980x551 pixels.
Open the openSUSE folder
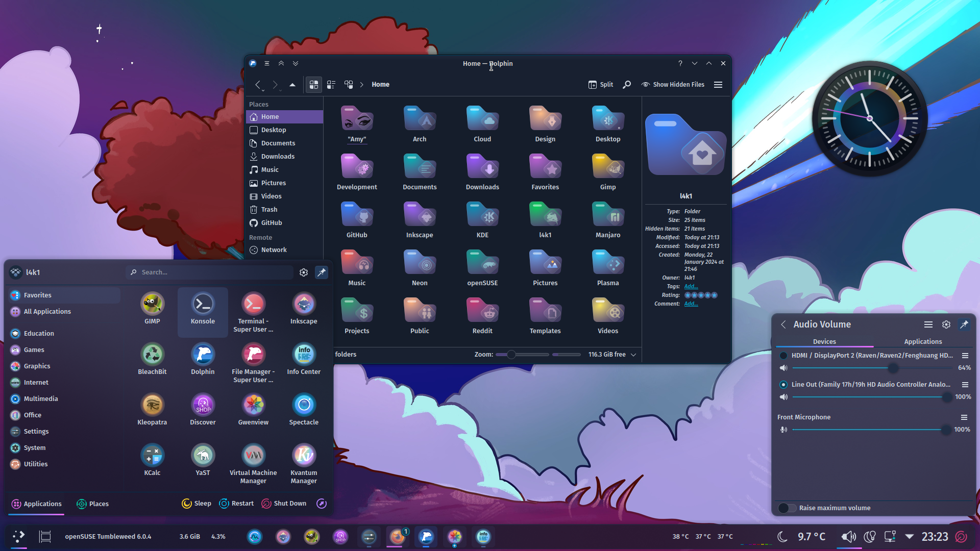click(482, 268)
